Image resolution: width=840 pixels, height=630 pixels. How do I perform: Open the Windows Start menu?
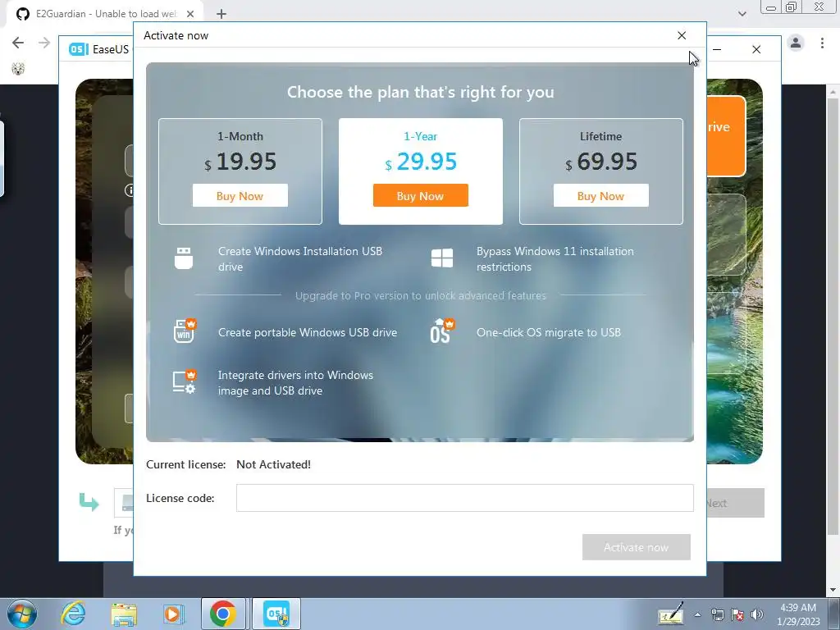[x=22, y=614]
